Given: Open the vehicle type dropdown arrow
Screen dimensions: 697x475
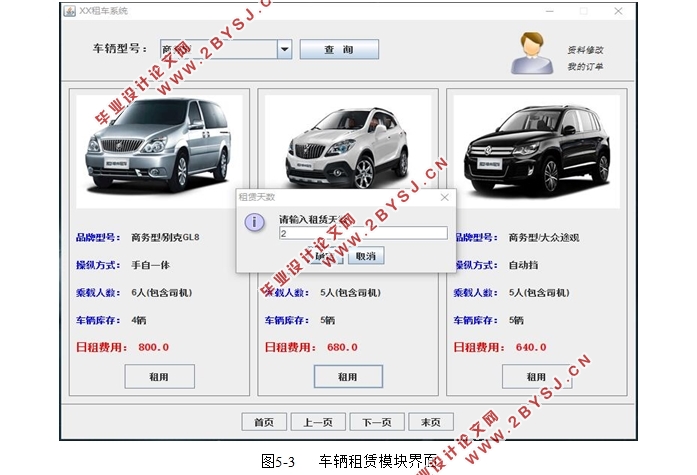Looking at the screenshot, I should [x=284, y=49].
